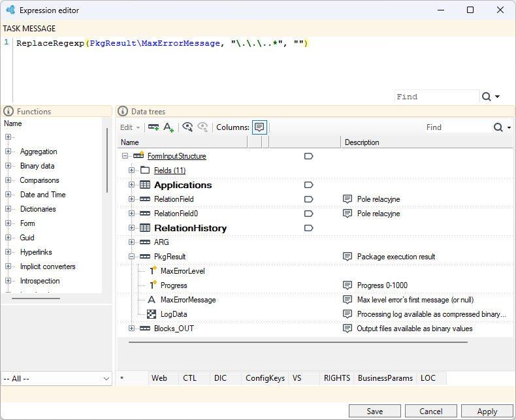The width and height of the screenshot is (516, 420).
Task: Click the Apply button
Action: 487,412
